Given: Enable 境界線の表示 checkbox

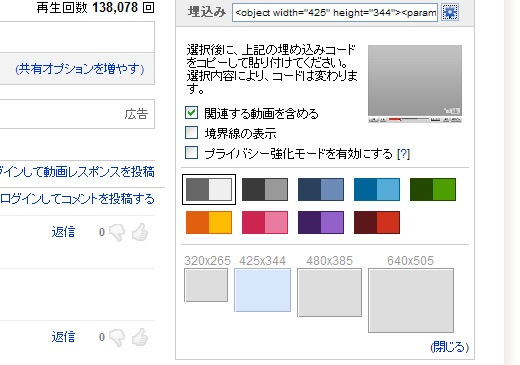Looking at the screenshot, I should coord(191,133).
